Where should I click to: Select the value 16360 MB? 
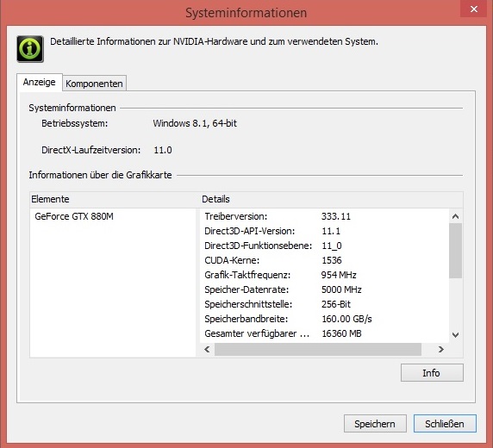tap(341, 333)
